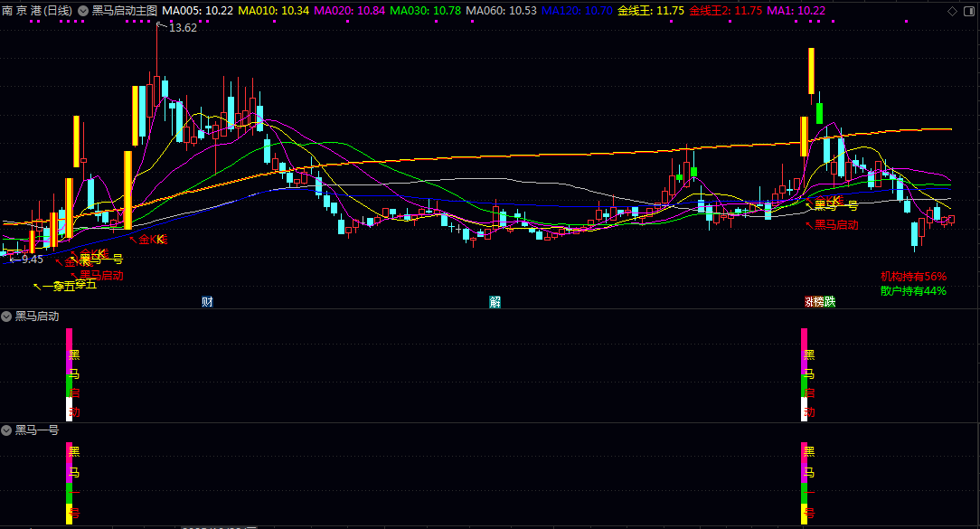Open the 解 event marker on timeline
Viewport: 980px width, 529px height.
[x=495, y=302]
